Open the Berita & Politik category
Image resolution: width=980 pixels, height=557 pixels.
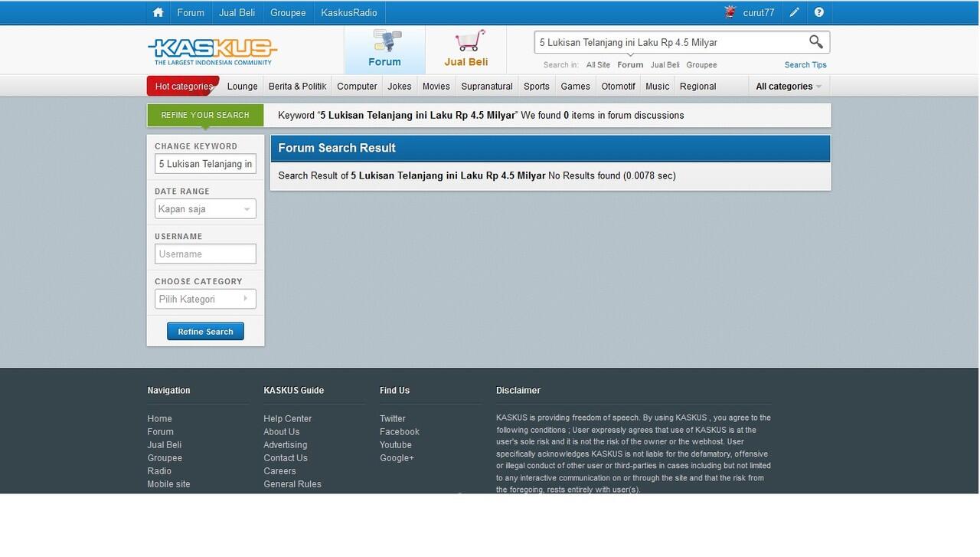pos(298,86)
